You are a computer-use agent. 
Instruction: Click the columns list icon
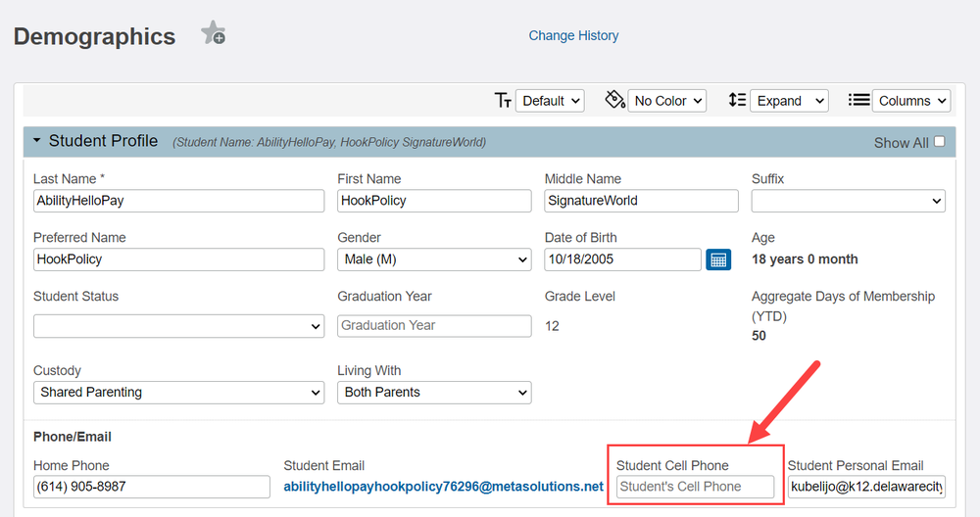point(858,100)
